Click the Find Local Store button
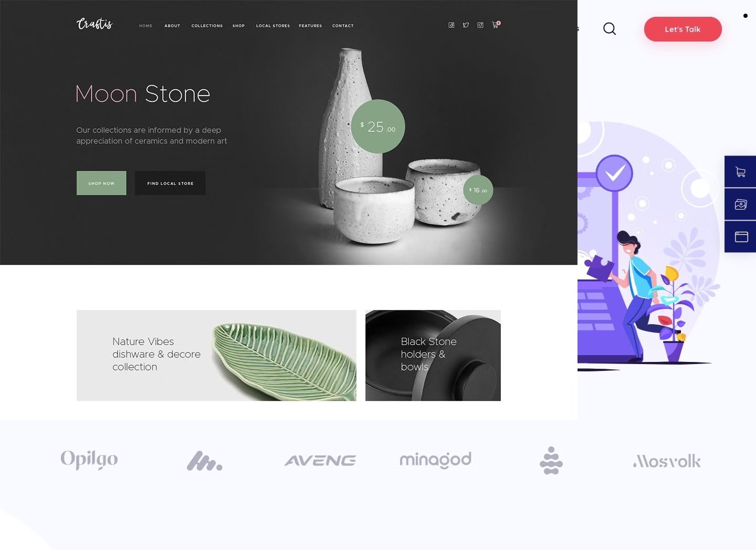The width and height of the screenshot is (756, 550). (170, 183)
